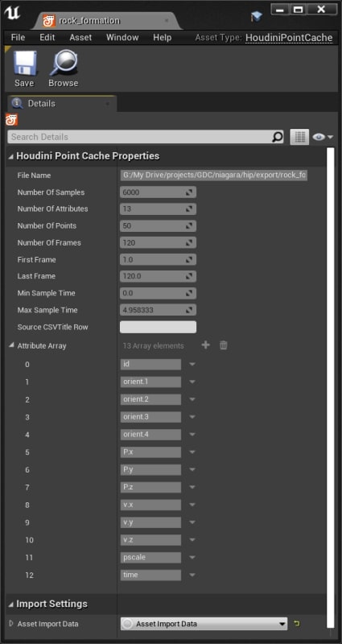
Task: Reset Asset Import Data with yellow arrow
Action: click(296, 624)
